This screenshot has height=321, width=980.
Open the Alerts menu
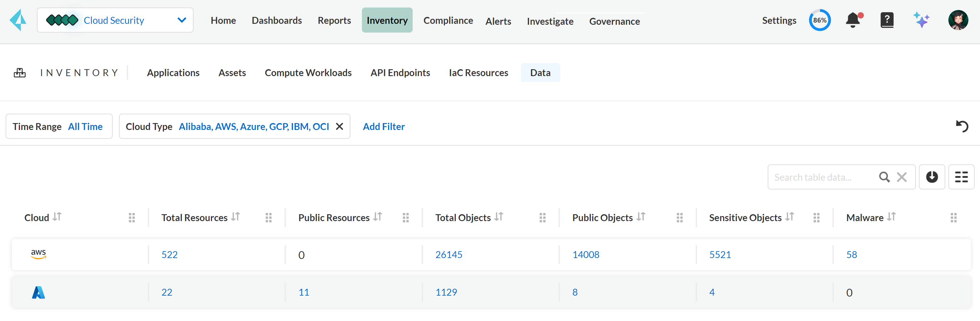[x=498, y=21]
